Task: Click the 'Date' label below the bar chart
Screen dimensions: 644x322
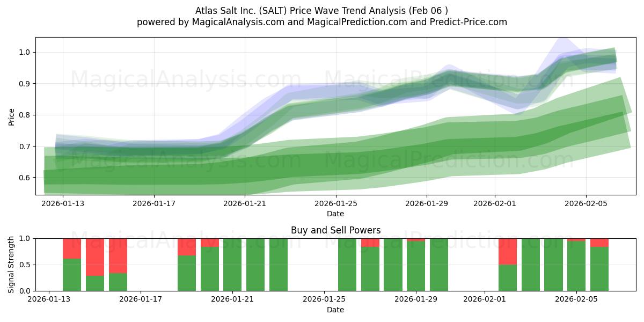Action: click(x=335, y=310)
